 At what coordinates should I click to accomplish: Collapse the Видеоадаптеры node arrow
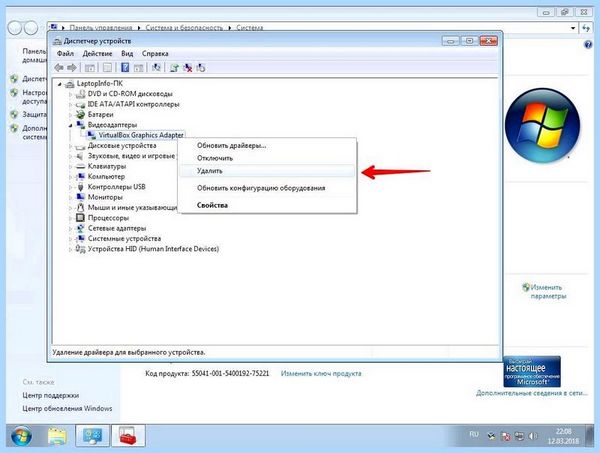point(70,125)
